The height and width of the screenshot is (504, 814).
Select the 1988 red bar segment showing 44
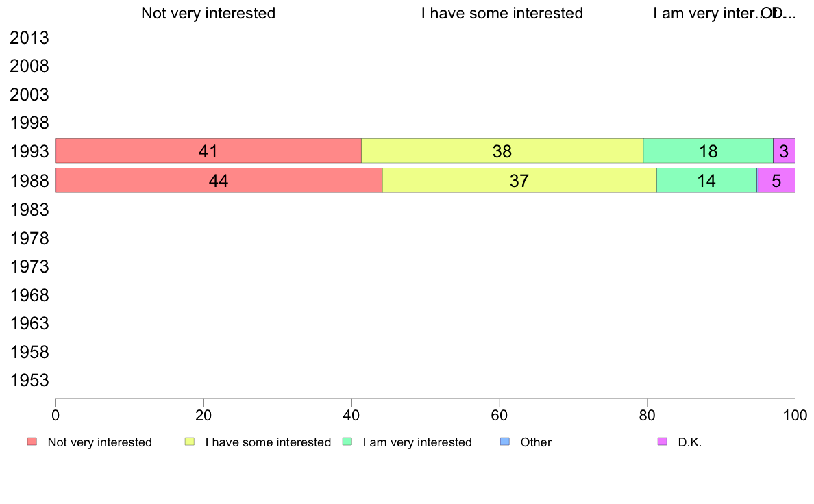(219, 181)
